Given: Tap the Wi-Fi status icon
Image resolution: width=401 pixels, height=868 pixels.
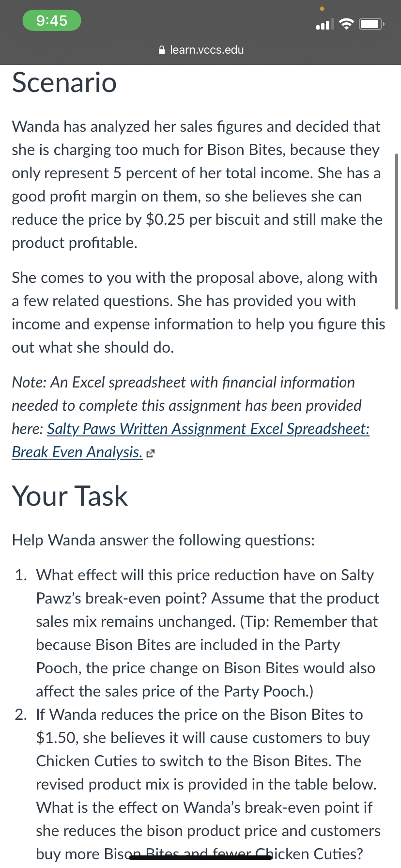Looking at the screenshot, I should (346, 24).
